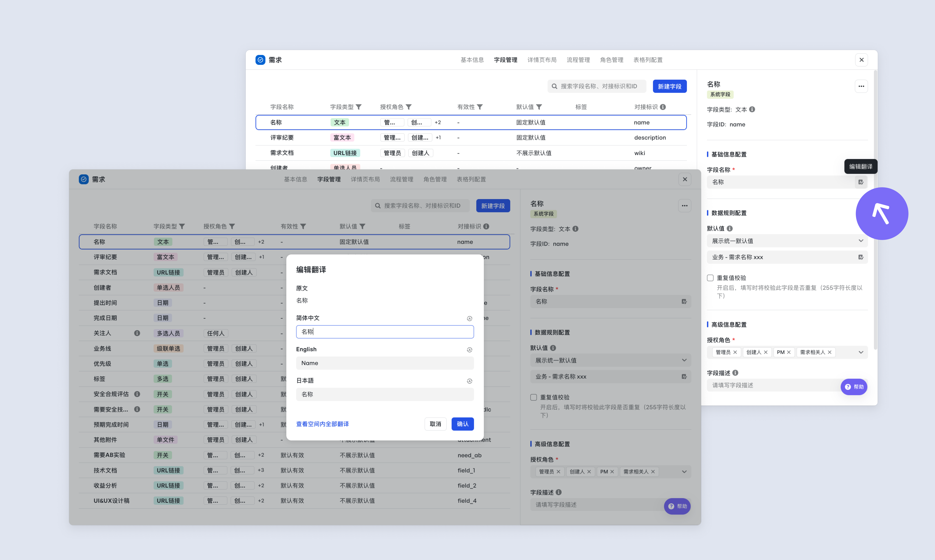Click 新建字段 button in back window
This screenshot has width=935, height=560.
[670, 86]
